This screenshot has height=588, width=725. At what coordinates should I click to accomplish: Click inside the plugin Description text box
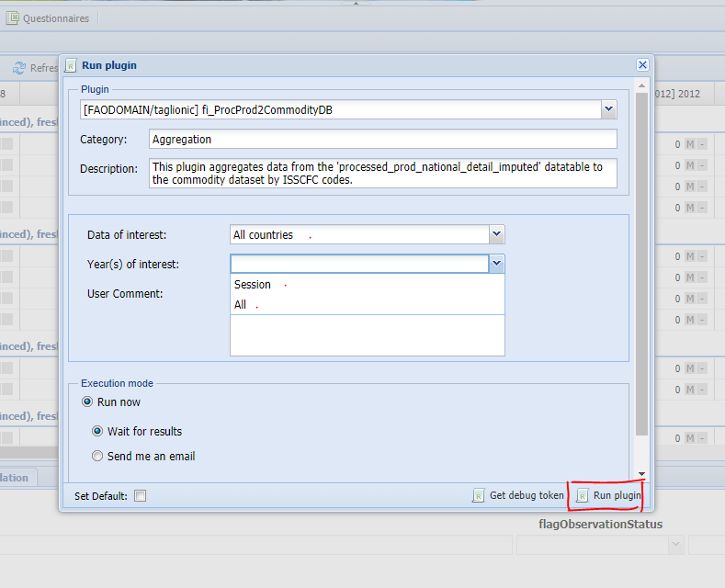tap(383, 173)
